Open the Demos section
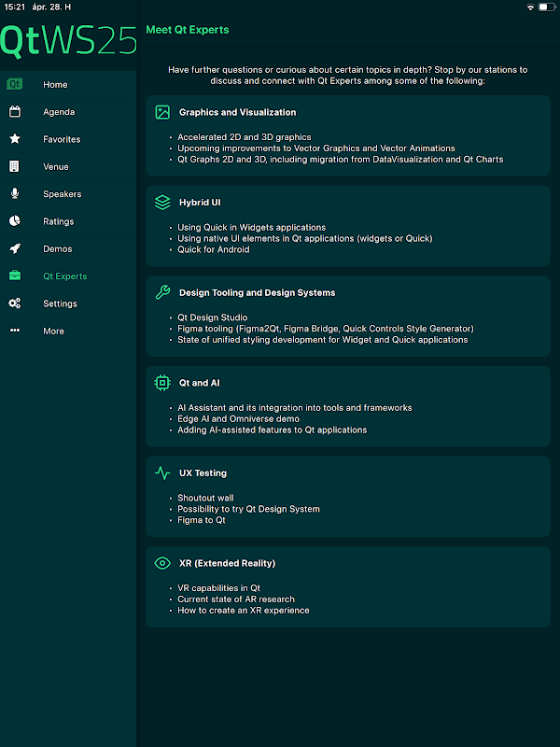The image size is (560, 747). 68,248
